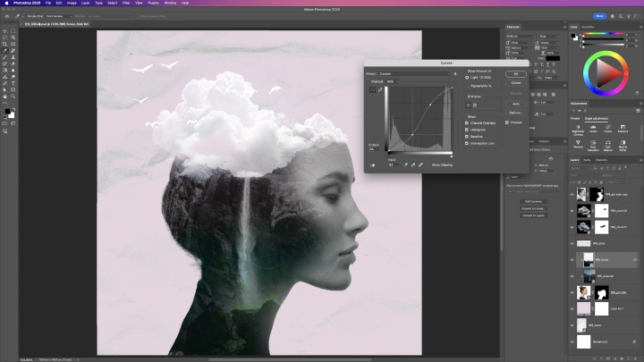The width and height of the screenshot is (644, 362).
Task: Open the Curves preset options gear menu
Action: 455,74
